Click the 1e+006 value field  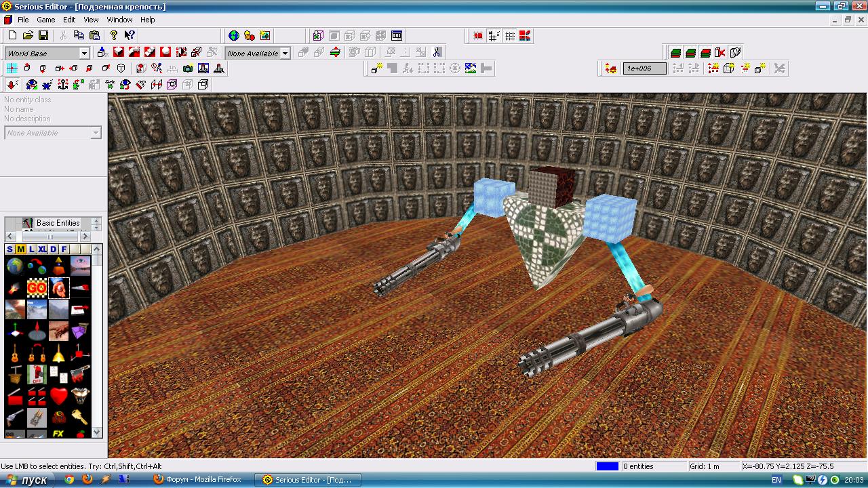645,68
